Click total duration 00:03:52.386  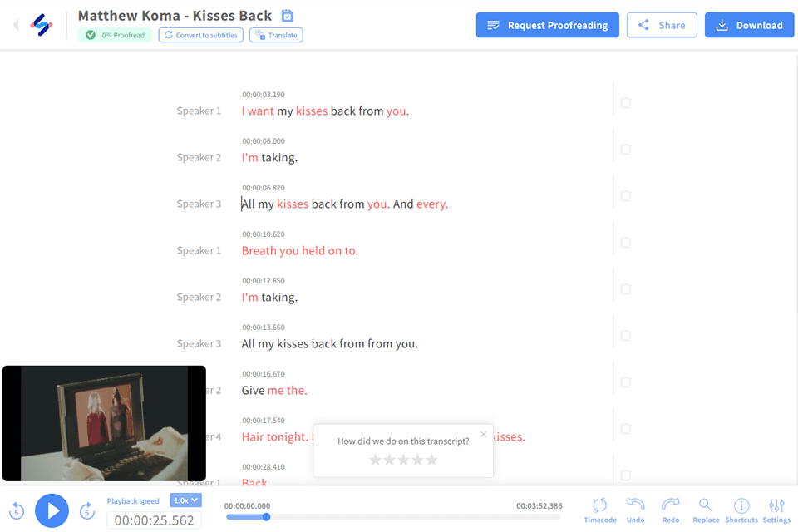(x=539, y=506)
